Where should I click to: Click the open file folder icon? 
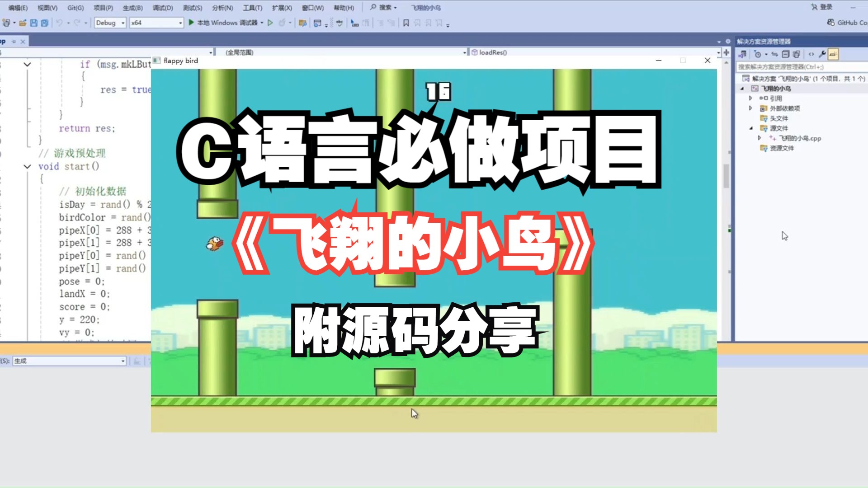pos(23,23)
